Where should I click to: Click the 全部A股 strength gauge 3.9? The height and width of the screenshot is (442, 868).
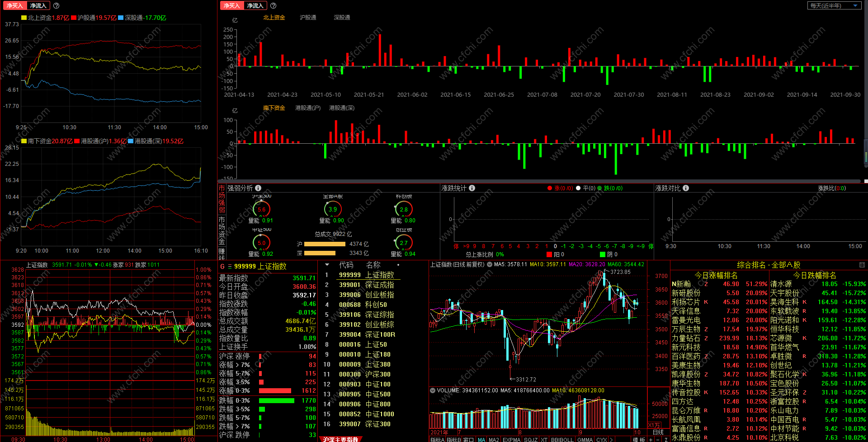333,209
